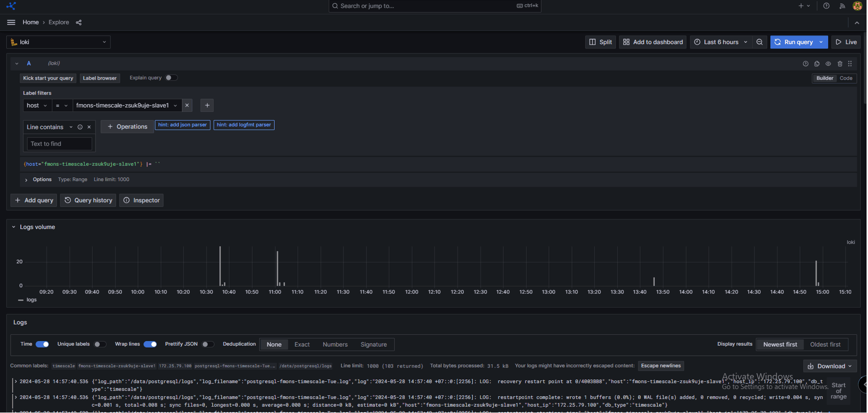Viewport: 868px width, 413px height.
Task: Open the Last 6 hours time picker
Action: coord(721,42)
